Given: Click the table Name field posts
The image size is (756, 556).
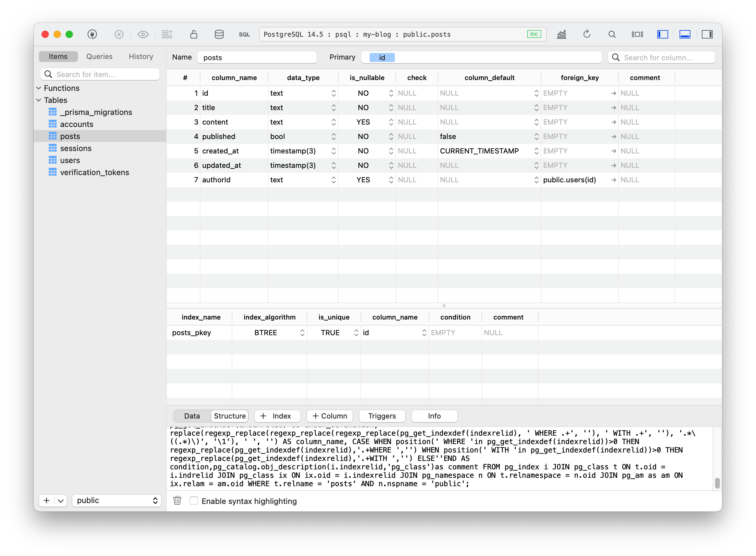Looking at the screenshot, I should [257, 57].
